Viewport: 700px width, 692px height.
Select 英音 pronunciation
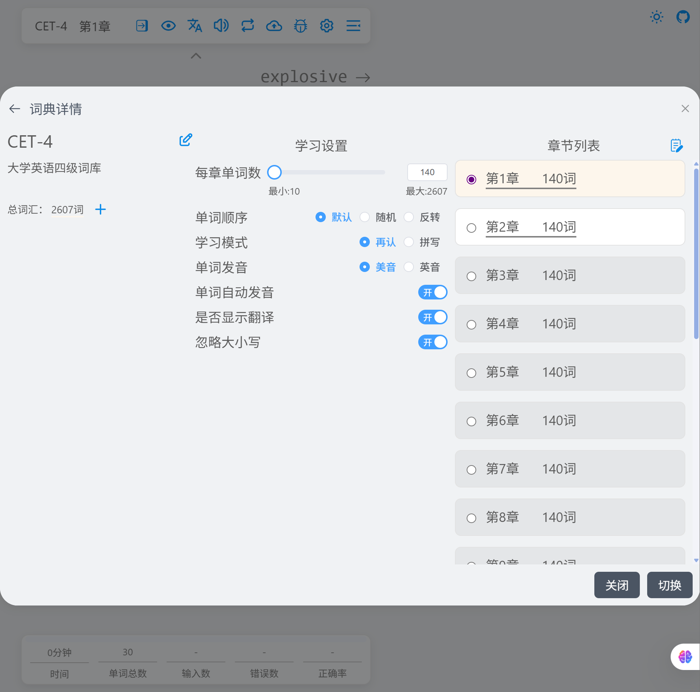click(x=422, y=267)
